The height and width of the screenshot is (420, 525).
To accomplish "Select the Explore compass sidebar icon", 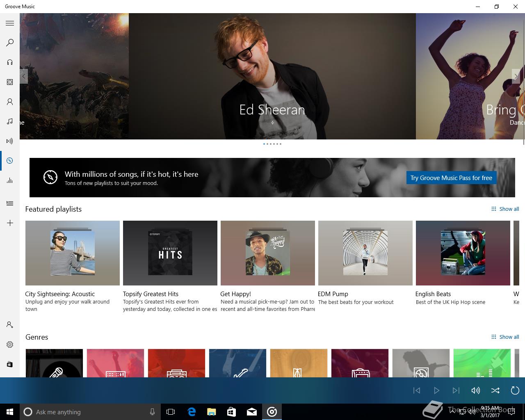I will (x=10, y=161).
